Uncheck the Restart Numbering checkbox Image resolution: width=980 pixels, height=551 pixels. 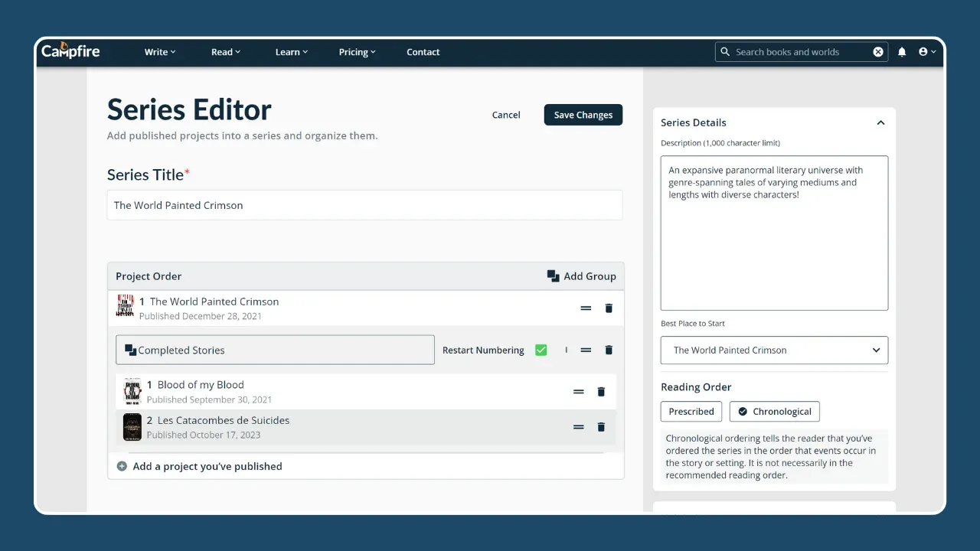pos(541,349)
